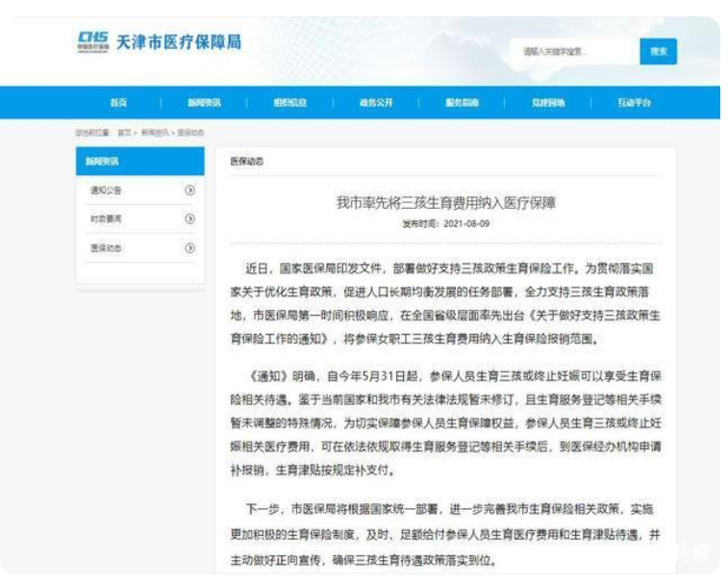Viewport: 728px width, 588px height.
Task: Select 党建园地 in the navigation bar
Action: tap(548, 103)
